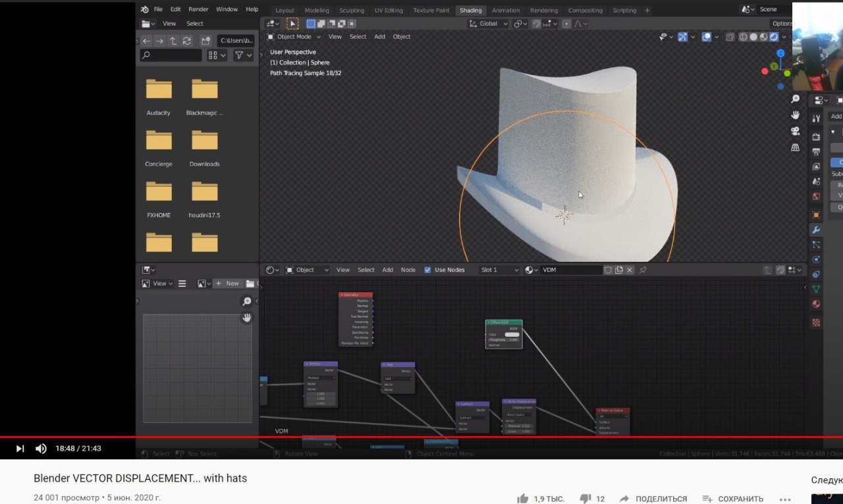Viewport: 843px width, 504px height.
Task: Toggle snapping magnet
Action: click(536, 24)
